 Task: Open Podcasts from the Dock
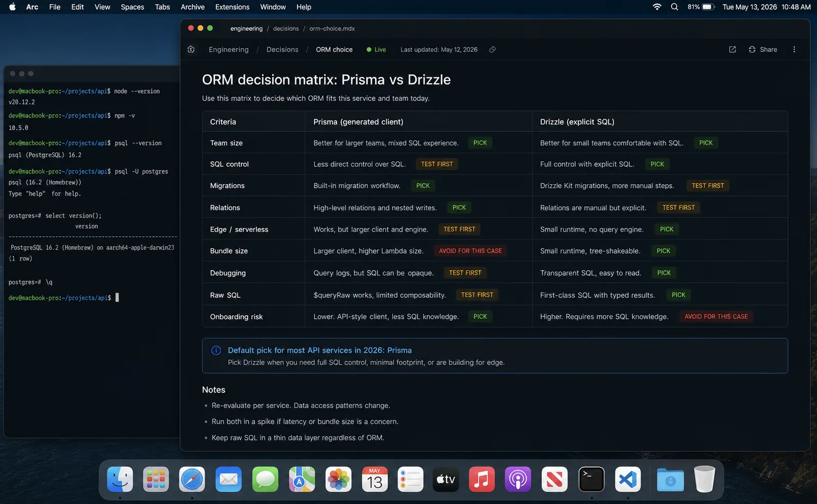pyautogui.click(x=518, y=479)
